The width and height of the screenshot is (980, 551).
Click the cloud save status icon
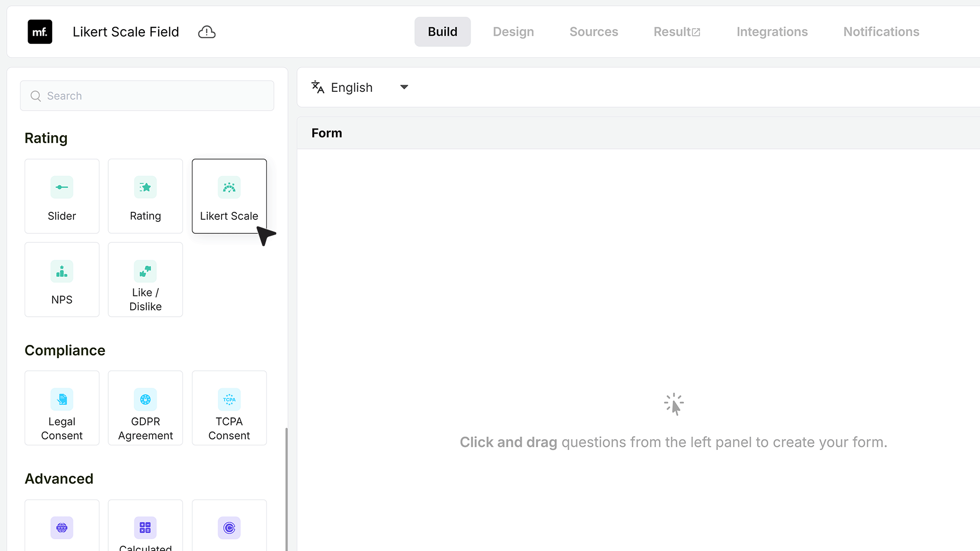(x=207, y=32)
